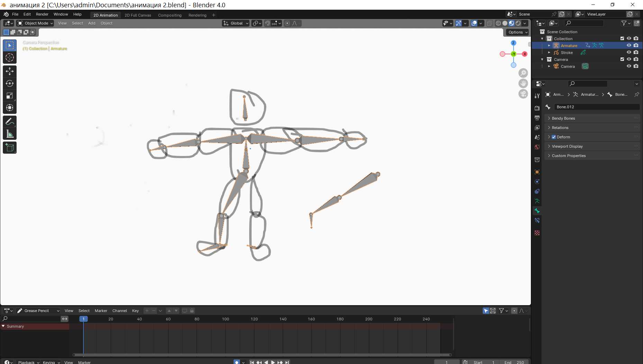
Task: Click the timeline Marker menu
Action: 101,311
